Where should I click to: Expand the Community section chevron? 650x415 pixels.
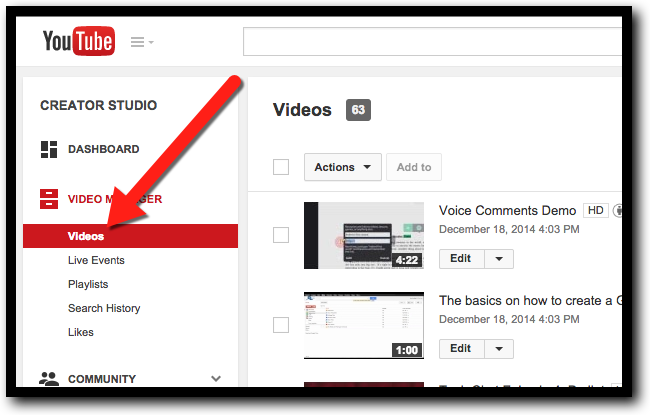(x=216, y=379)
